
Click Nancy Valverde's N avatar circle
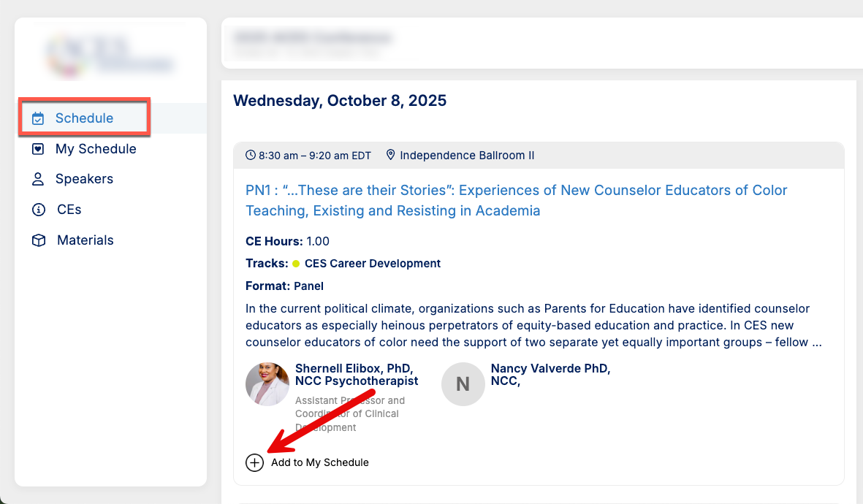pyautogui.click(x=463, y=384)
